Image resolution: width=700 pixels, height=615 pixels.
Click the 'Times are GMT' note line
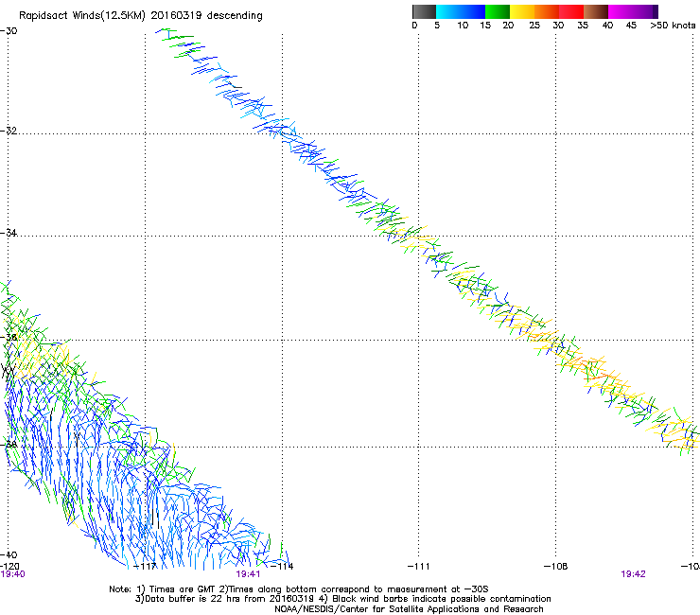click(299, 589)
